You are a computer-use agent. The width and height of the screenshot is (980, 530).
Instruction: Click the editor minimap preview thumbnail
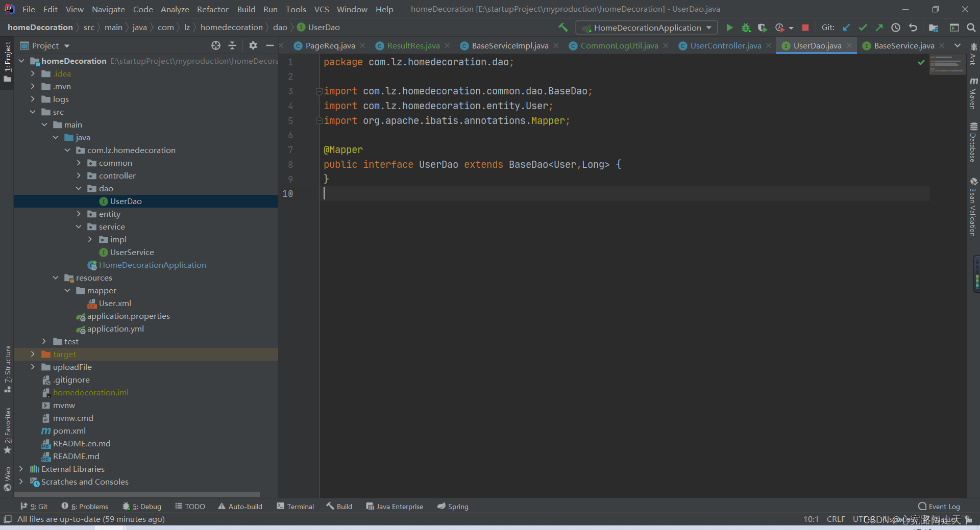coord(947,64)
